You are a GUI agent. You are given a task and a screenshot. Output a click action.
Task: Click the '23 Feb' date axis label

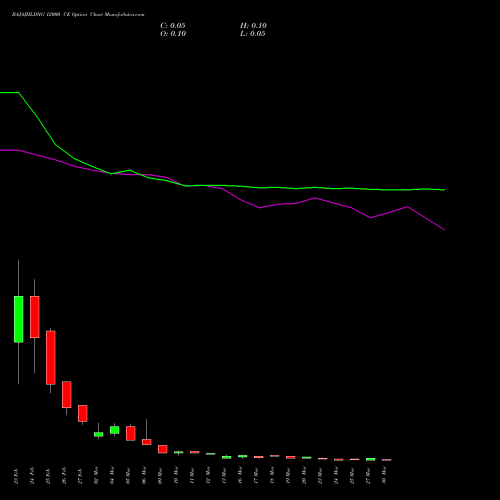point(16,476)
